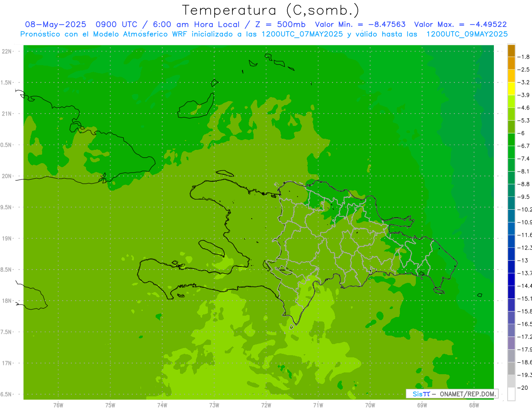
Task: Click the "72W" longitude tick label
Action: point(266,405)
